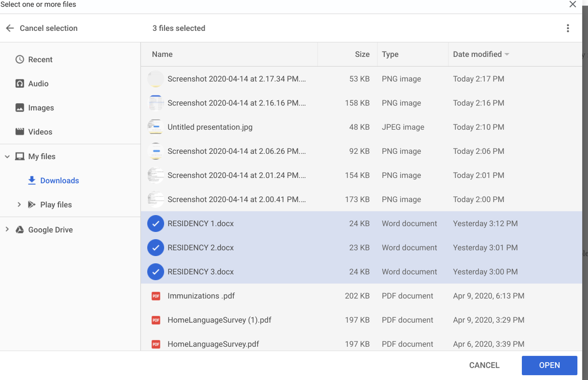Viewport: 588px width, 380px height.
Task: Click the Apr 6, 2020, 3:39 PM date
Action: click(489, 344)
